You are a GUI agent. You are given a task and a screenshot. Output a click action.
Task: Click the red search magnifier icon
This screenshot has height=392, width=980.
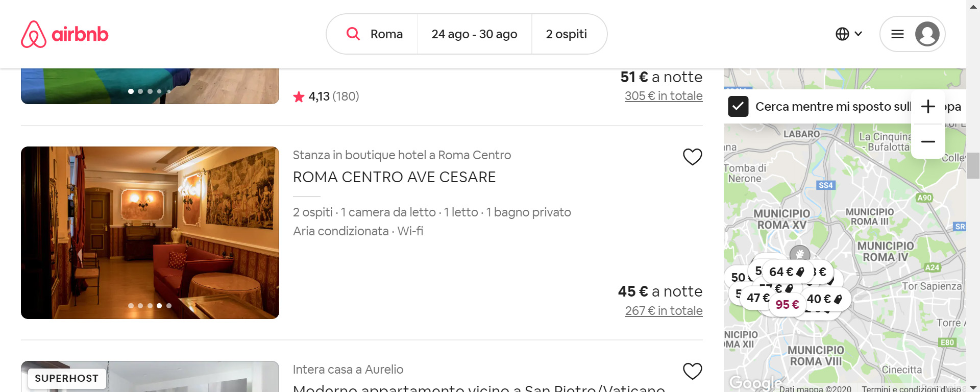tap(353, 34)
